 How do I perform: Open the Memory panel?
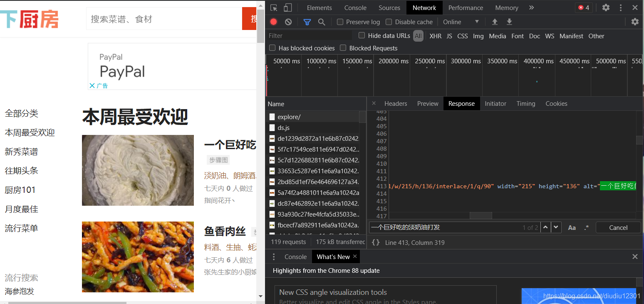[507, 7]
